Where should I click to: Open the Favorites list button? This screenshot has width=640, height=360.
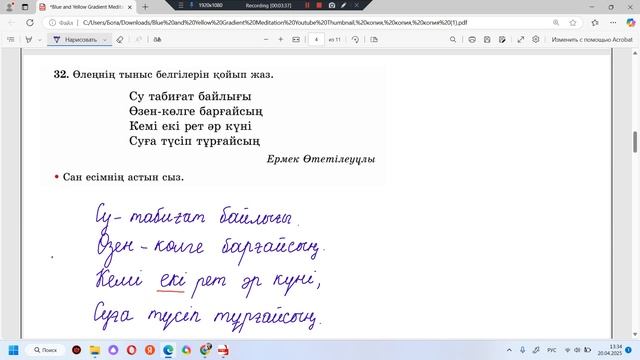click(x=595, y=23)
